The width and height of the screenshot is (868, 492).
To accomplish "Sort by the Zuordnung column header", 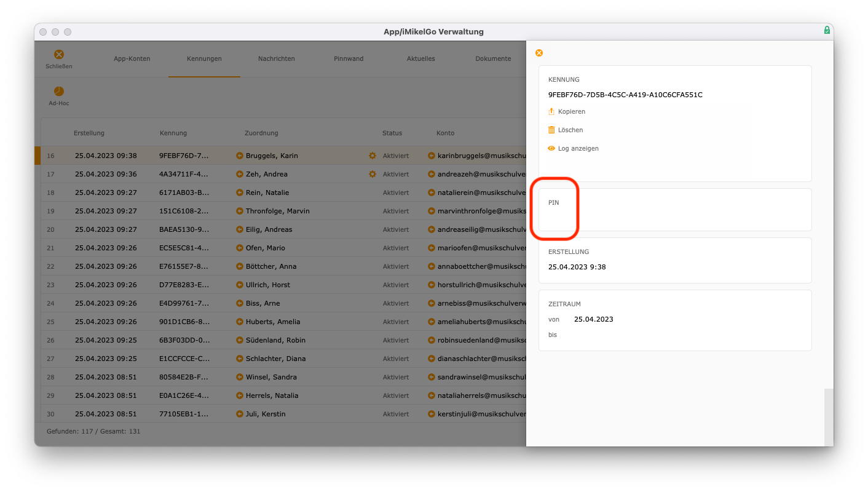I will click(261, 133).
